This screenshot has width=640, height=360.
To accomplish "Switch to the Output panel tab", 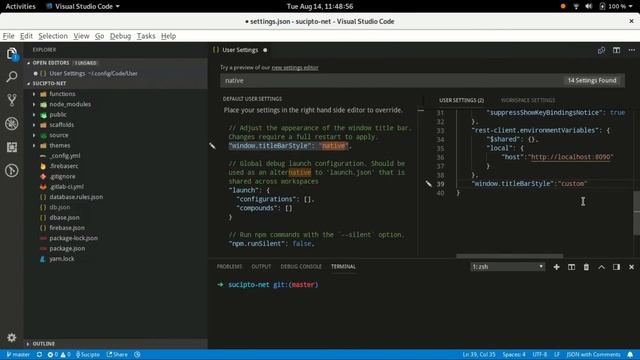I will click(x=261, y=267).
